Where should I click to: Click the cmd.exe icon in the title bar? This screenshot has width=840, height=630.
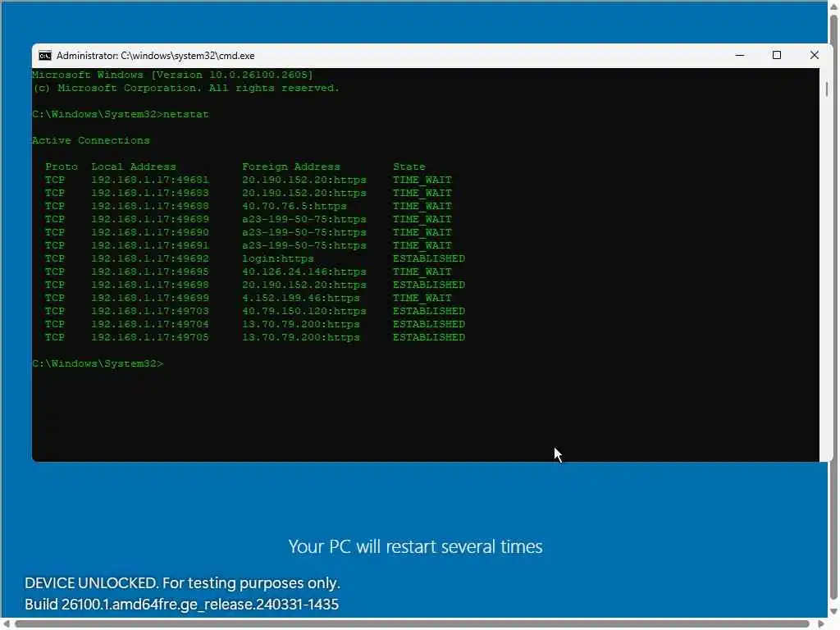pyautogui.click(x=45, y=56)
